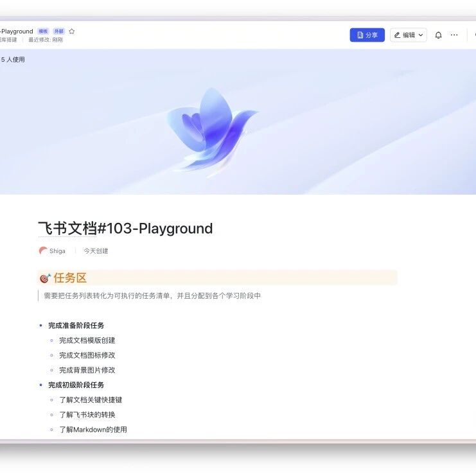Click the 了解飞书块的转换 sub-item
The width and height of the screenshot is (476, 476).
coord(87,415)
